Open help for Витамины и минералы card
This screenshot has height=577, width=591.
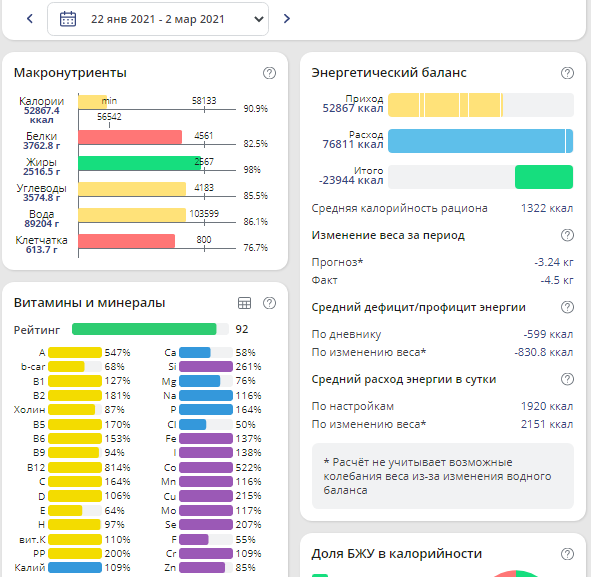[269, 303]
